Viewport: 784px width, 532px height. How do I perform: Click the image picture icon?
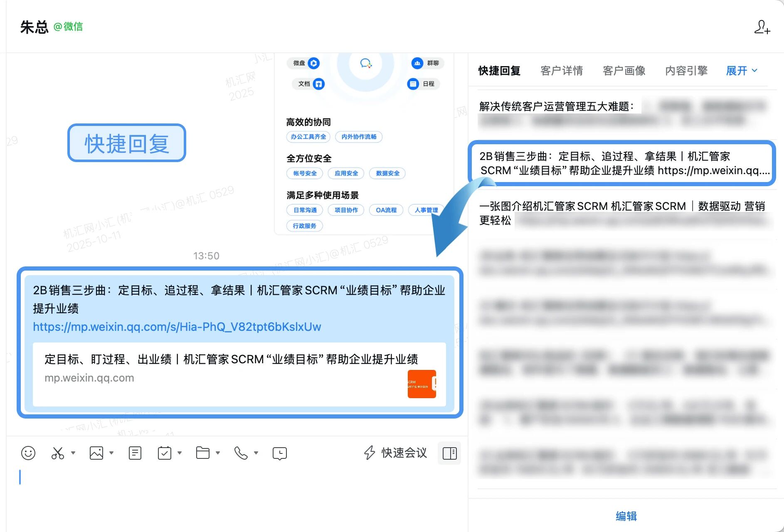pyautogui.click(x=96, y=453)
